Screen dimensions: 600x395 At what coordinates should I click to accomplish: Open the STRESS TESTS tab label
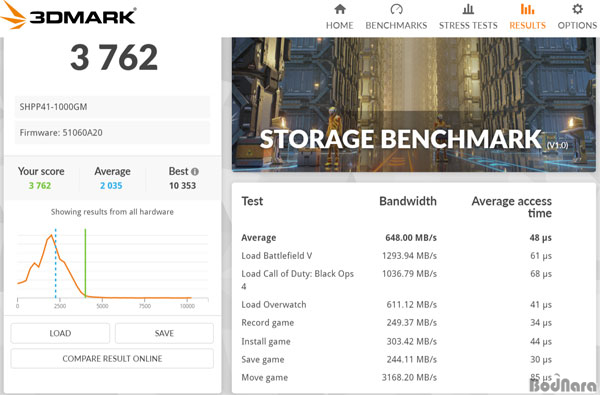(x=468, y=25)
